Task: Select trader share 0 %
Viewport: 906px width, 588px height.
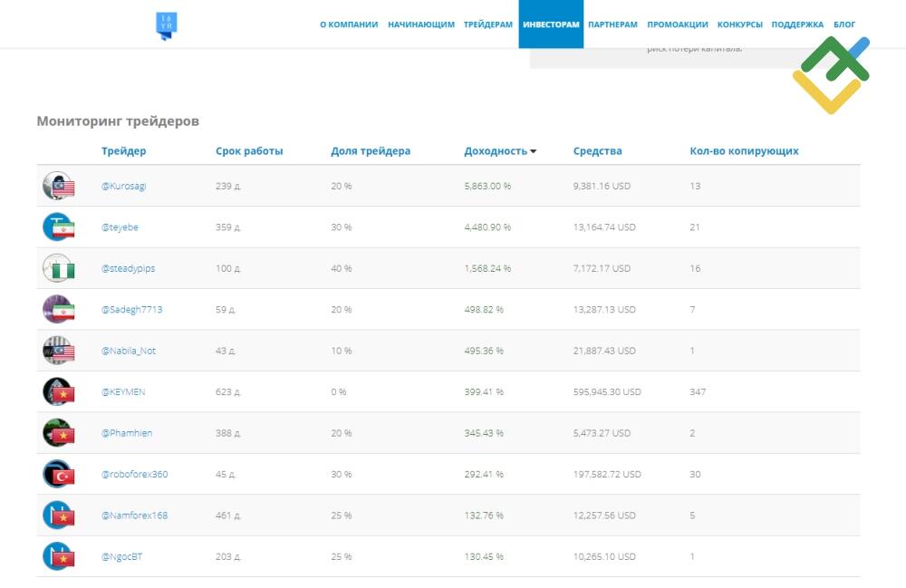Action: 339,391
